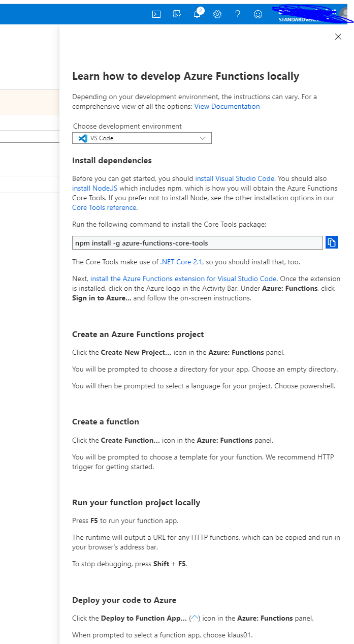Open the install Node.JS link
354x644 pixels.
point(93,188)
